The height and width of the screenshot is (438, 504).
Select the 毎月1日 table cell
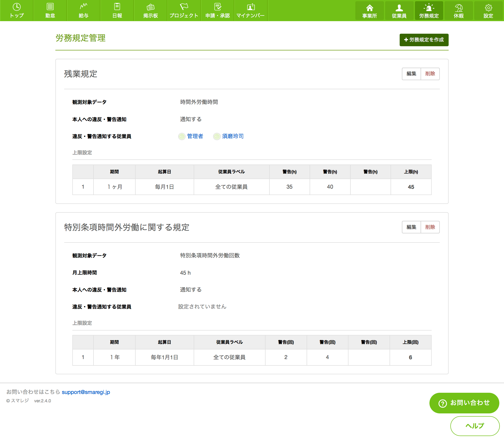pos(164,187)
